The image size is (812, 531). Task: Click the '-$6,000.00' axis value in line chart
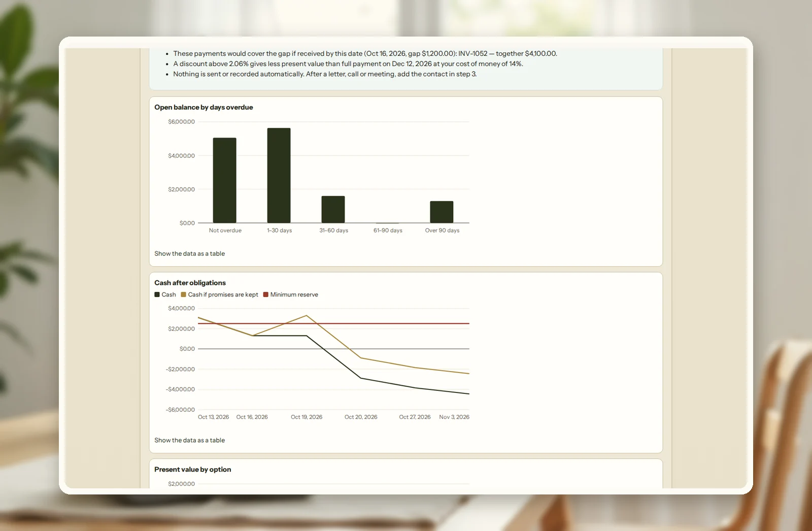[x=180, y=410]
